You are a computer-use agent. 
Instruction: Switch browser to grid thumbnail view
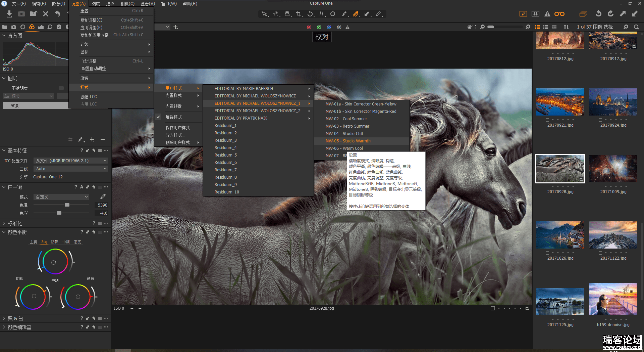coord(537,27)
